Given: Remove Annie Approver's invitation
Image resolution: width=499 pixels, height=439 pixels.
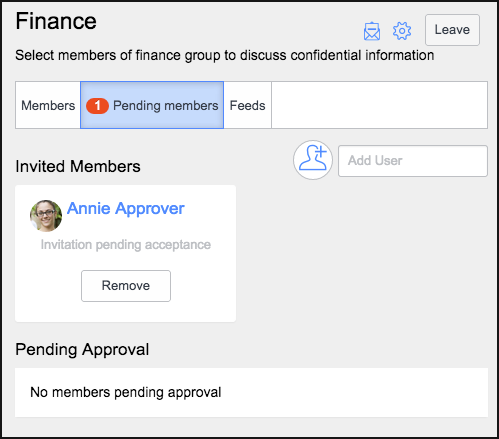Looking at the screenshot, I should [x=126, y=286].
